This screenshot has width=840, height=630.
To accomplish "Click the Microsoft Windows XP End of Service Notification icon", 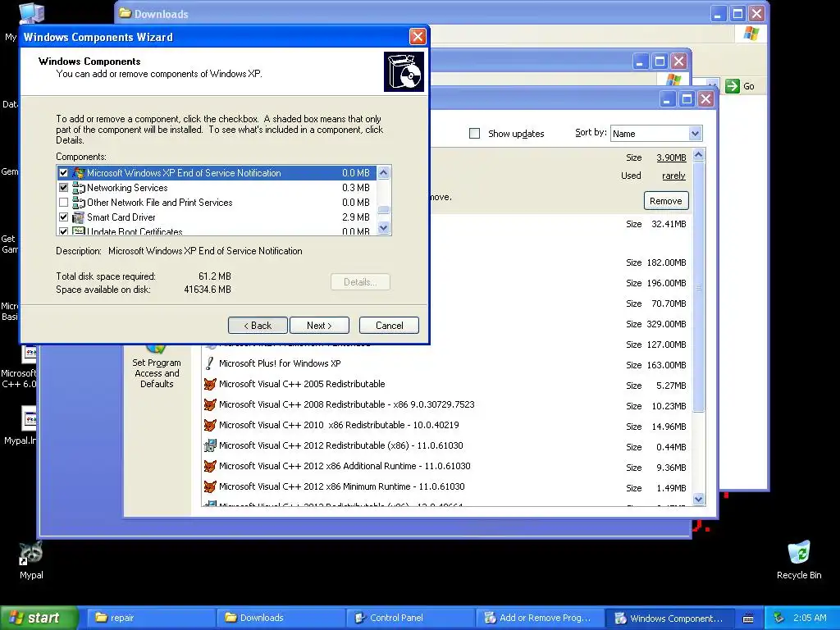I will coord(79,173).
